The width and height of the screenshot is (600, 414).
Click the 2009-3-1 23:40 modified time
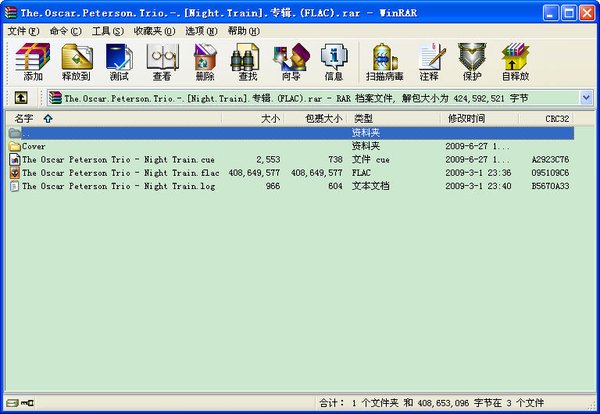(x=478, y=186)
